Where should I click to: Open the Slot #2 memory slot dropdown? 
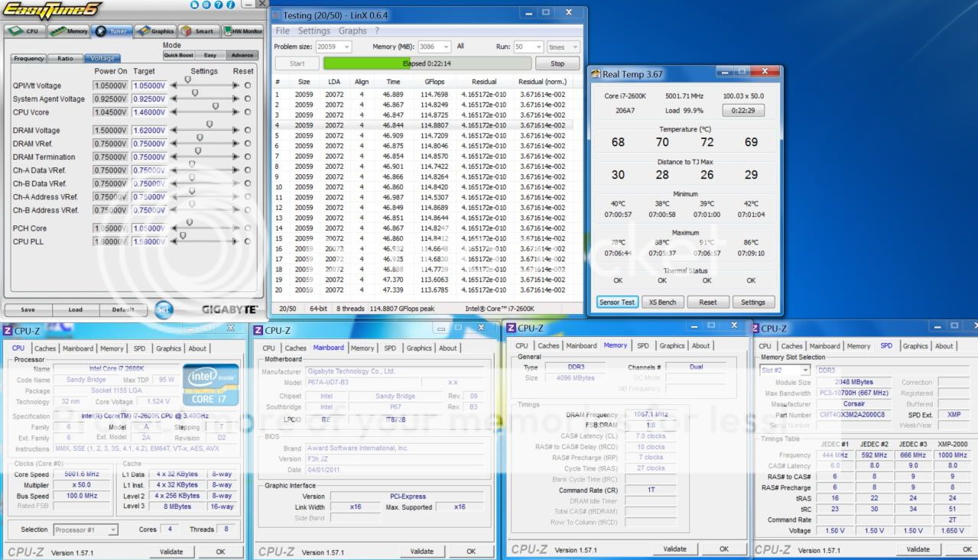click(x=804, y=371)
